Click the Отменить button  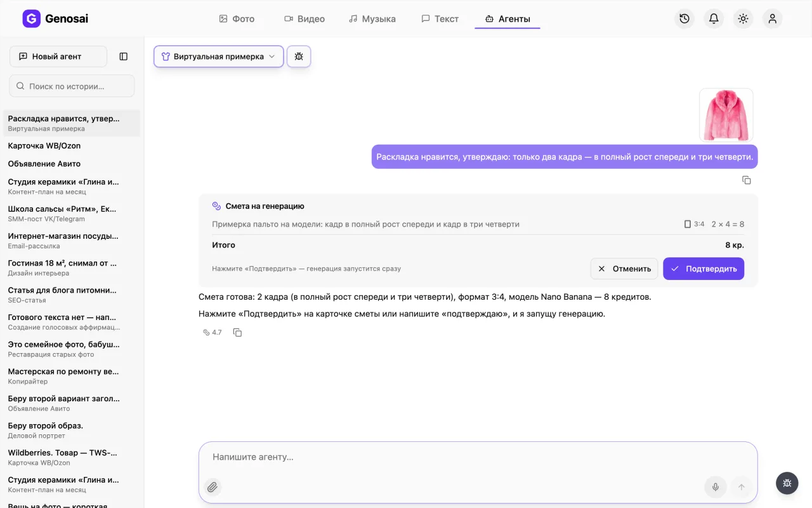pyautogui.click(x=625, y=269)
